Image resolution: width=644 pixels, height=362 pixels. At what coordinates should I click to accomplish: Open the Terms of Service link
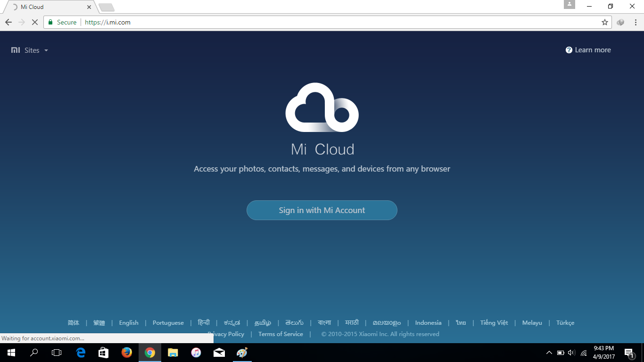pyautogui.click(x=281, y=334)
